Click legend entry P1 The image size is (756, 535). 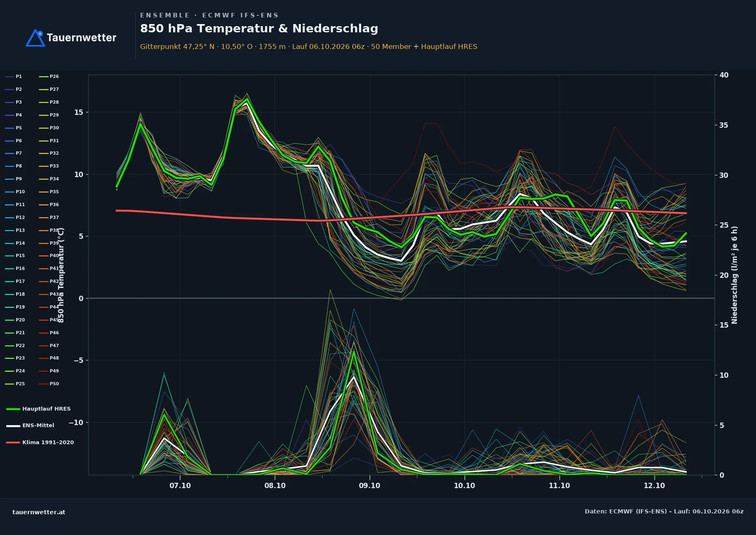click(14, 77)
